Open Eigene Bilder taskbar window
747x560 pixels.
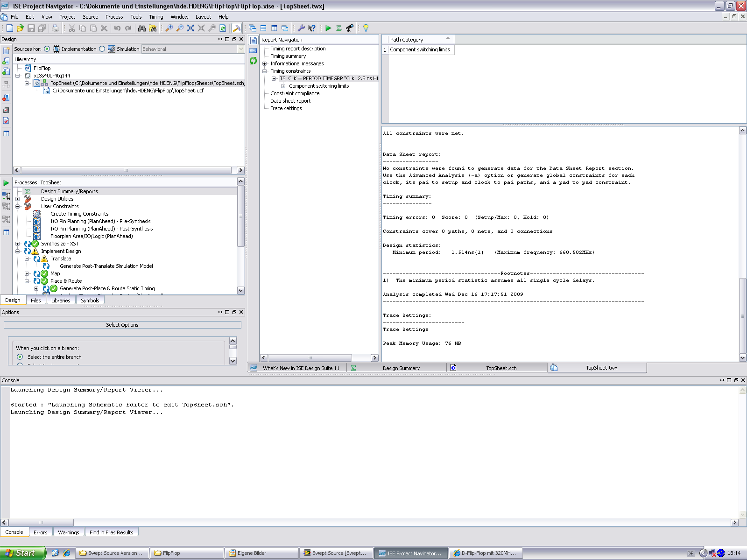(261, 553)
